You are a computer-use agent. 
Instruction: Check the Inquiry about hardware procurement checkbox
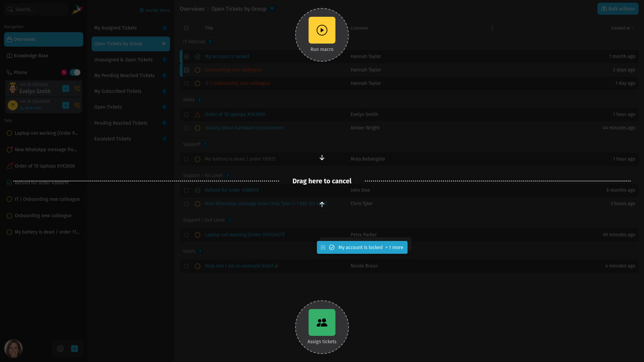pos(186,128)
